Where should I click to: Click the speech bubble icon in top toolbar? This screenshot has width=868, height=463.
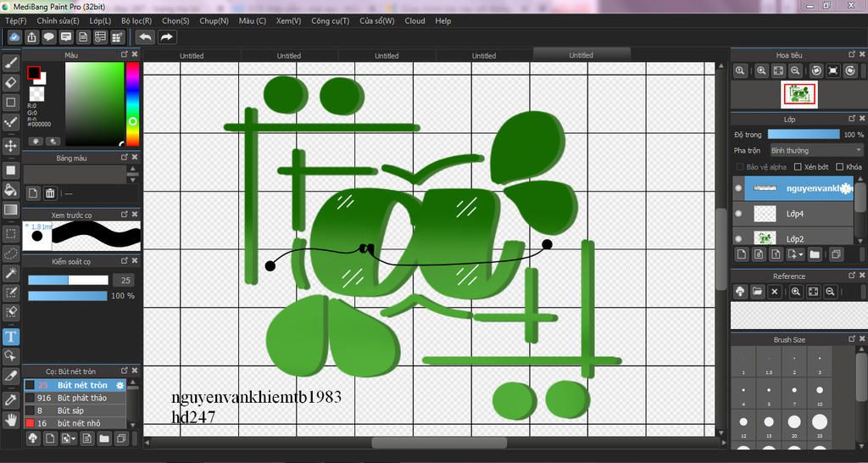click(x=48, y=37)
